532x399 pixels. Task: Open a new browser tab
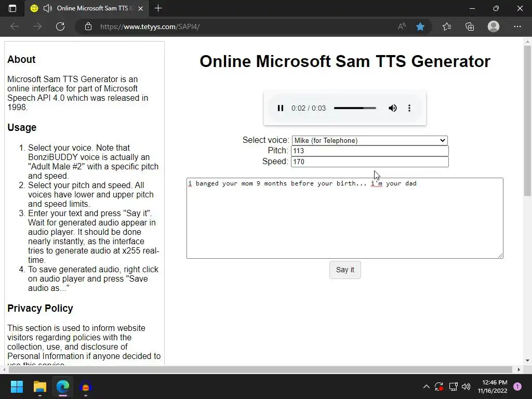pos(158,8)
